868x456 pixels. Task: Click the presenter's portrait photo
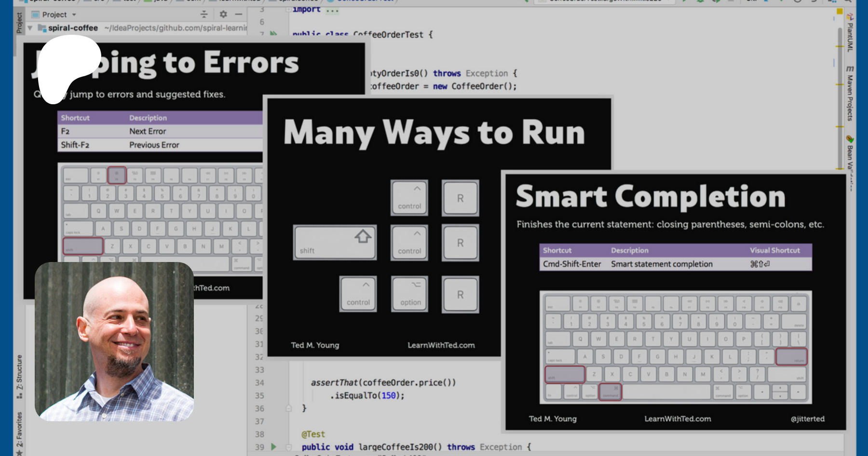pos(114,341)
